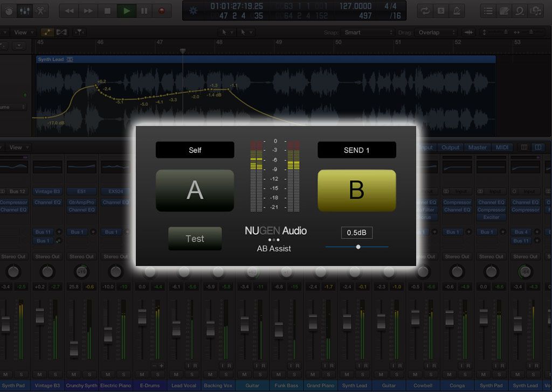Stop playback with the Stop button
Image resolution: width=552 pixels, height=392 pixels.
107,11
